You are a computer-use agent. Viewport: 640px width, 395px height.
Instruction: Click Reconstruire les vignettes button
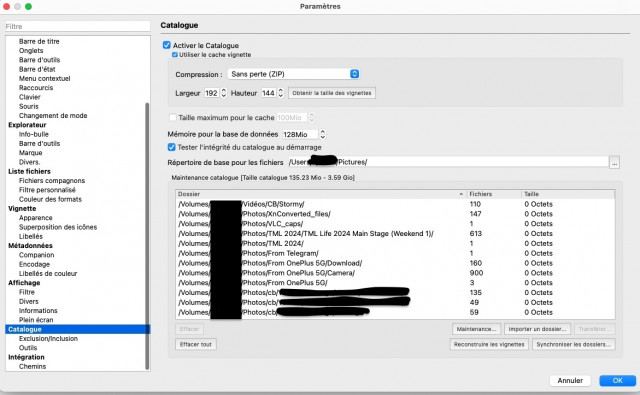coord(489,344)
